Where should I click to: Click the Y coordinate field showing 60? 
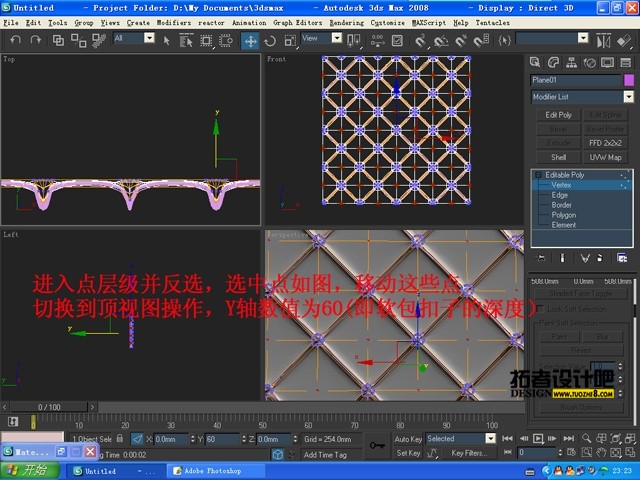point(222,439)
